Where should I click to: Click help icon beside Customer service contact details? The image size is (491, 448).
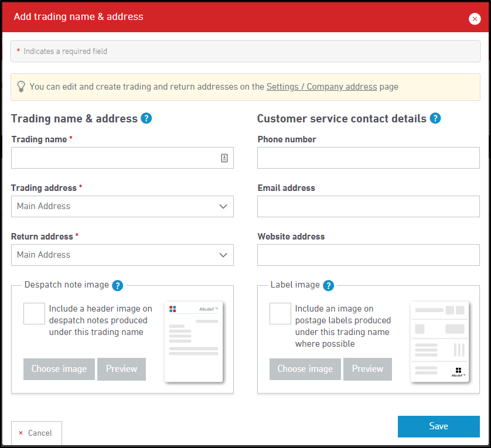435,118
